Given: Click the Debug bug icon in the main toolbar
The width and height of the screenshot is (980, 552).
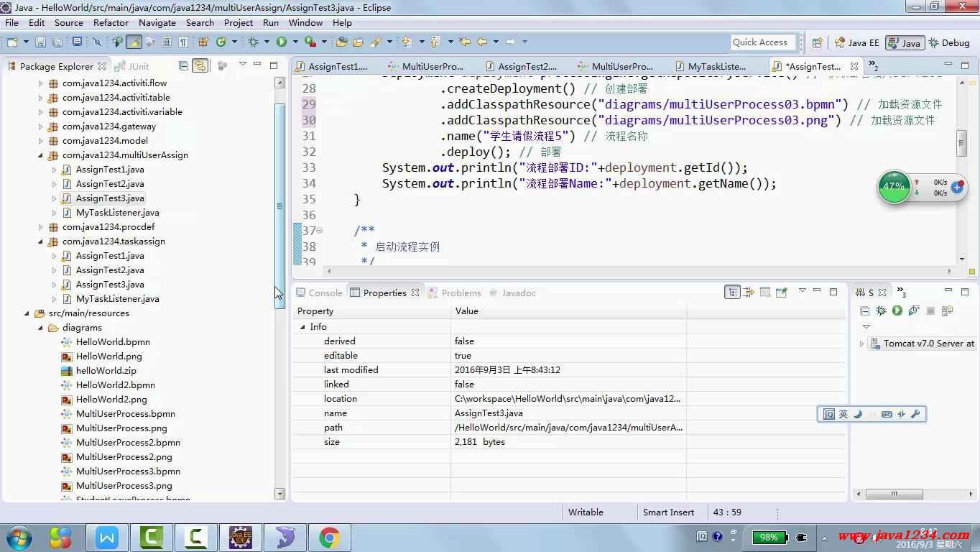Looking at the screenshot, I should 253,42.
